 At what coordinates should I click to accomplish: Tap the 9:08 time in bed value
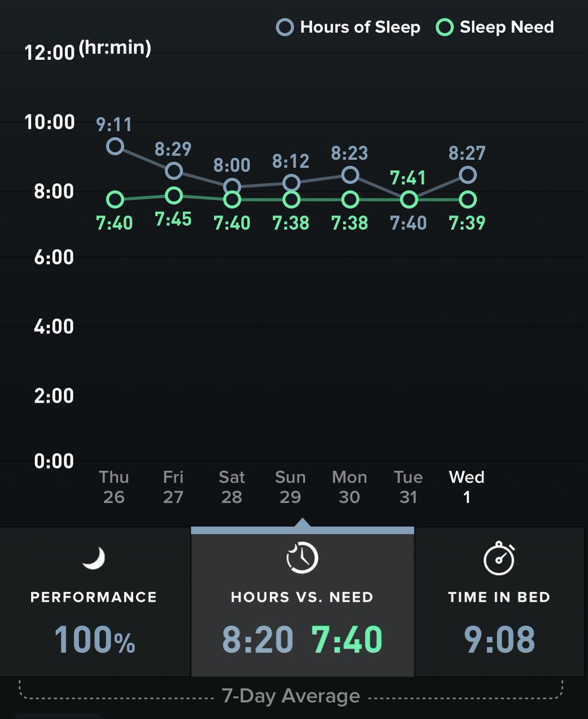[x=499, y=639]
